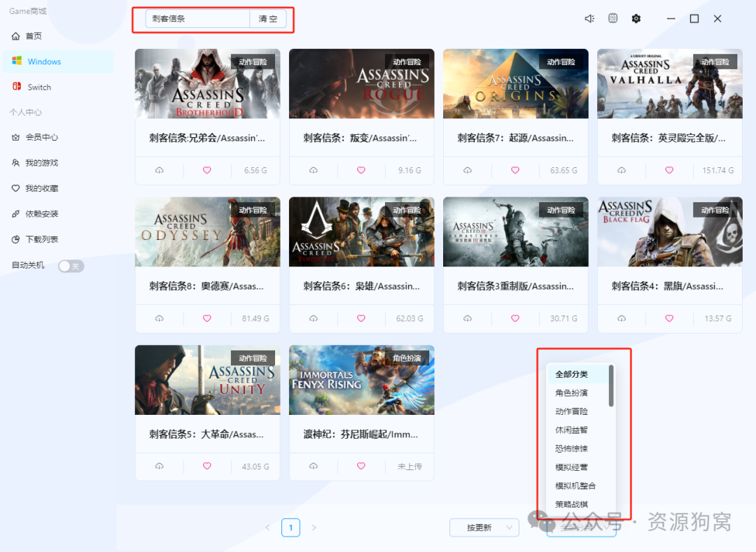Favorite Assassin's Creed III Remastered heart icon
Image resolution: width=756 pixels, height=552 pixels.
[515, 318]
